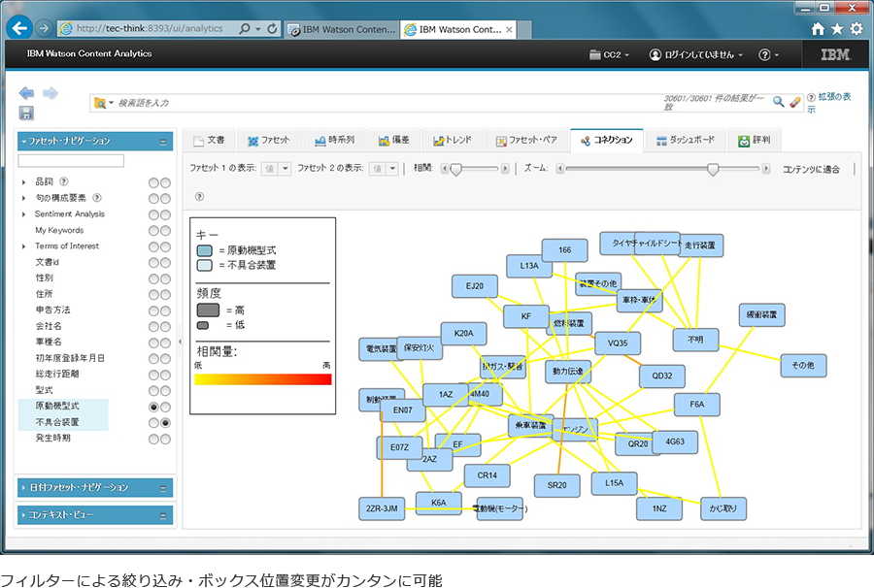Select the VQ35 node in graph
The height and width of the screenshot is (588, 874).
[x=617, y=343]
